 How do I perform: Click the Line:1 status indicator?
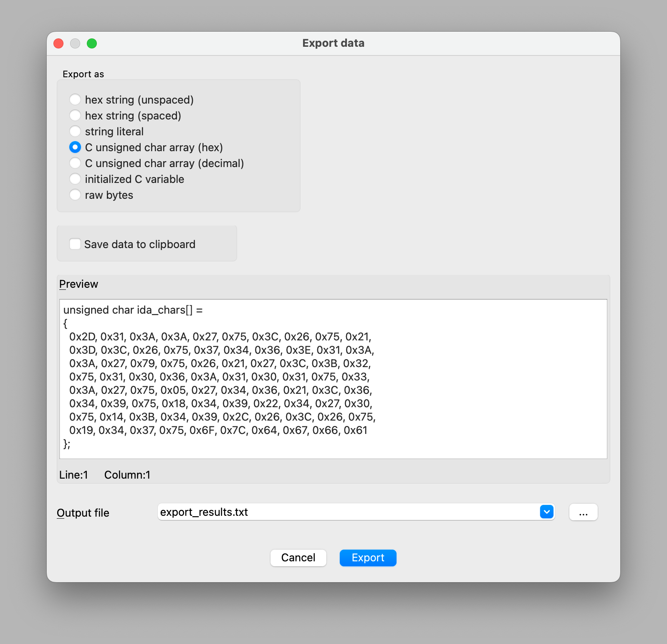tap(73, 475)
